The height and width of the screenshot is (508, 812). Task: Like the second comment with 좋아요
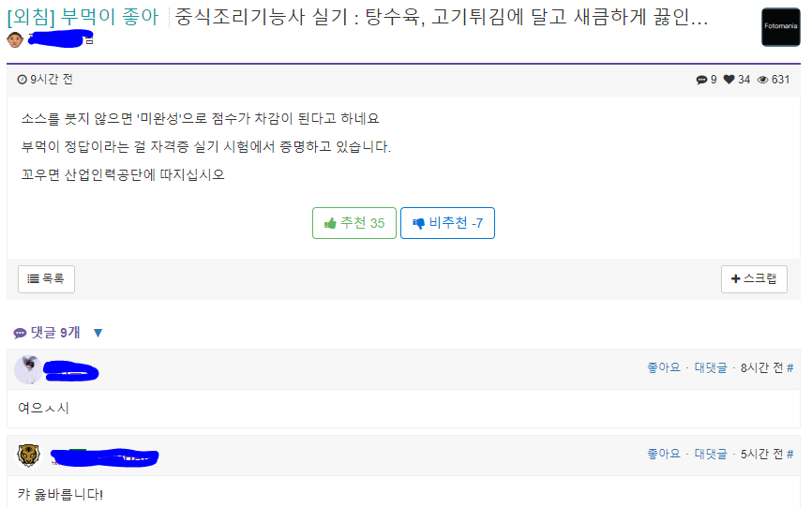pyautogui.click(x=663, y=455)
